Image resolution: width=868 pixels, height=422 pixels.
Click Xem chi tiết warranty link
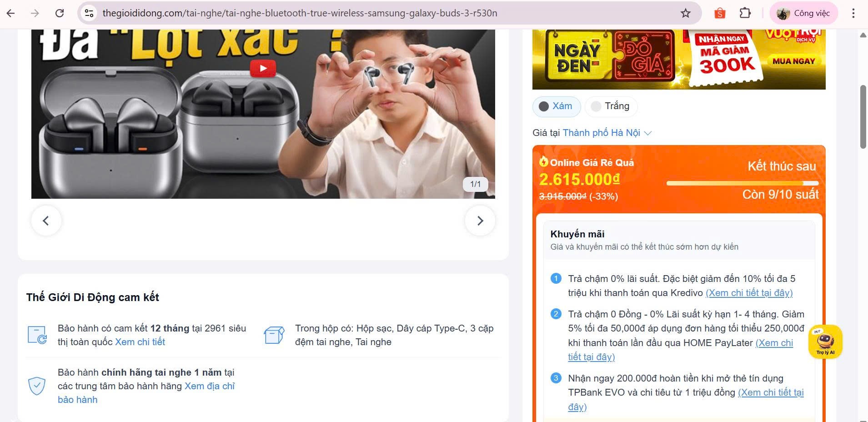(x=140, y=342)
